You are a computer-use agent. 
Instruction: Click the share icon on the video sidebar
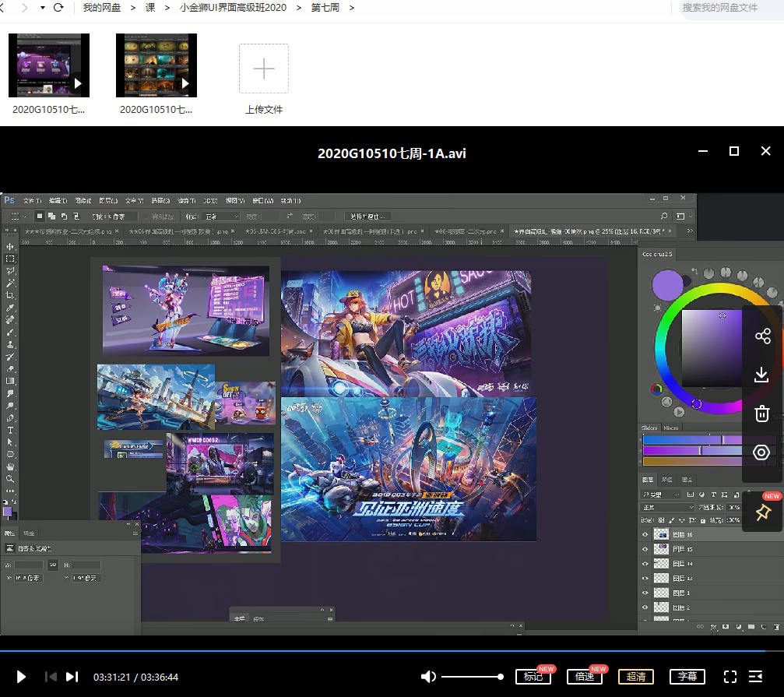762,336
